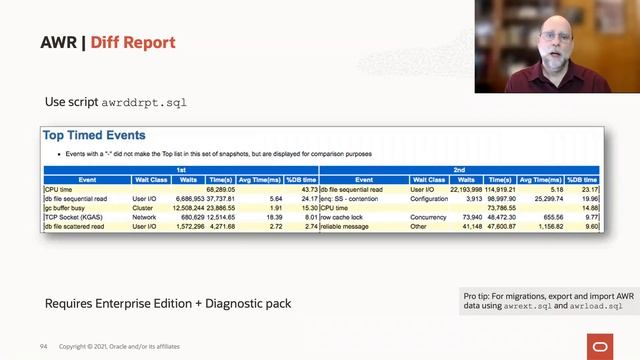Viewport: 640px width, 360px height.
Task: Select the 41,148 waits value
Action: [x=472, y=227]
